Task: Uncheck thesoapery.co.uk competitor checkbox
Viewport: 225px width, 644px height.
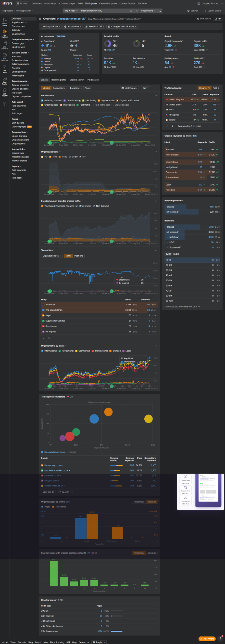Action: click(42, 465)
